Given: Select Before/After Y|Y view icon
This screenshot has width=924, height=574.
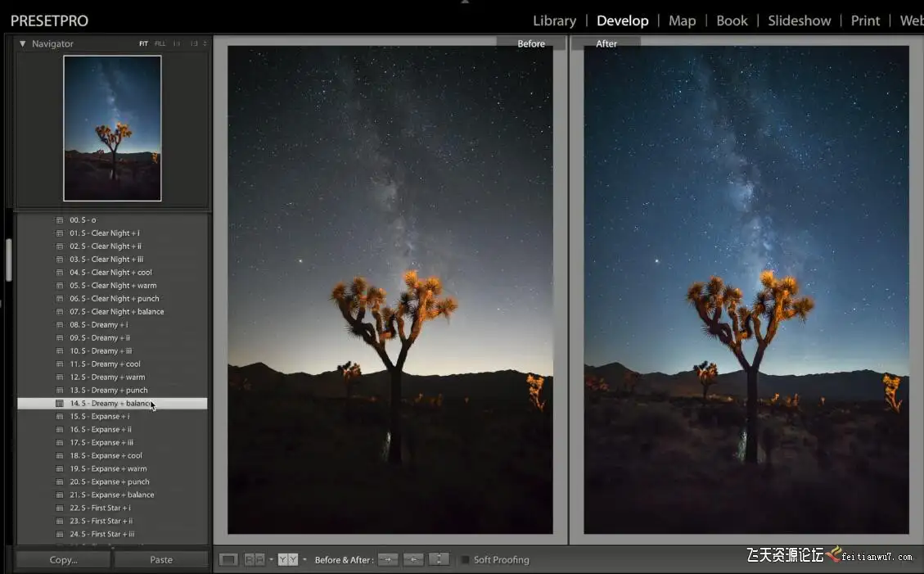Looking at the screenshot, I should tap(288, 560).
